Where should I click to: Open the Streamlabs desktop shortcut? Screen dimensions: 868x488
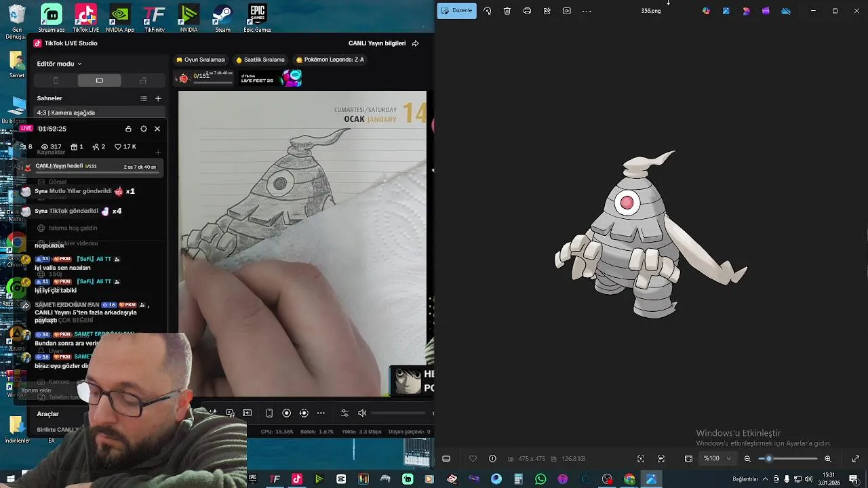pyautogui.click(x=52, y=18)
